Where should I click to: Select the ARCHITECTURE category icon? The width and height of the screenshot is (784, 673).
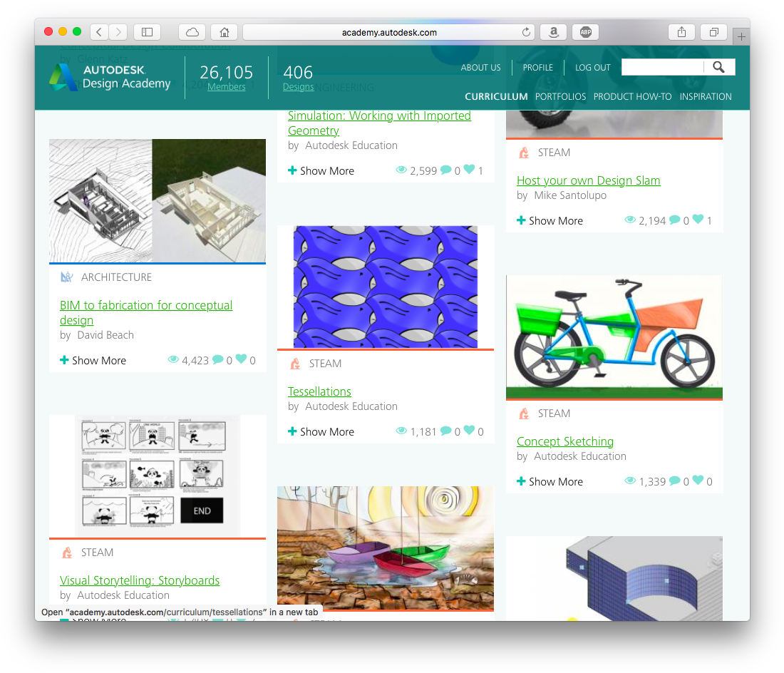pyautogui.click(x=66, y=277)
